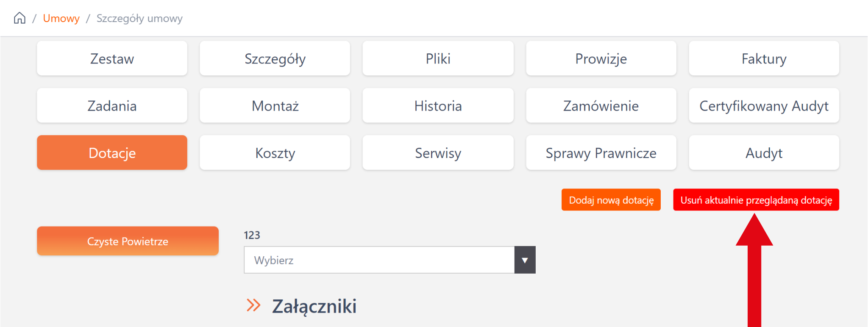Switch to the Zadania tab

(x=112, y=105)
